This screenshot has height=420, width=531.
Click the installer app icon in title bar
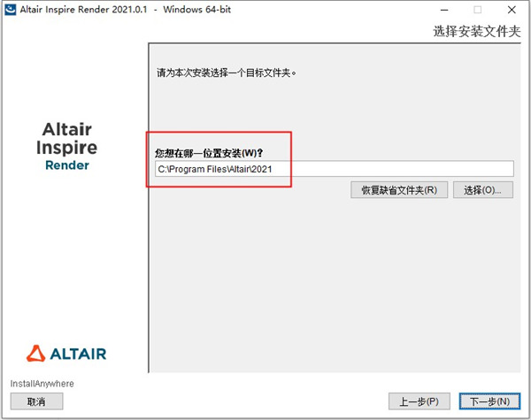click(x=12, y=10)
